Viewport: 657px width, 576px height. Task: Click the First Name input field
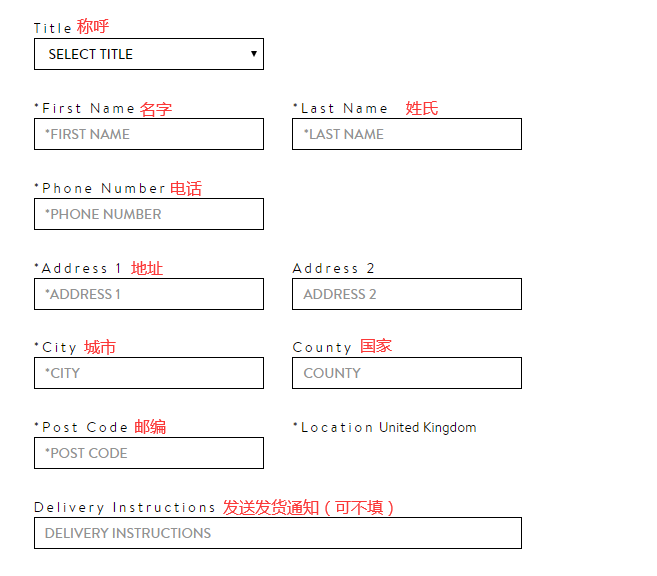click(x=149, y=134)
